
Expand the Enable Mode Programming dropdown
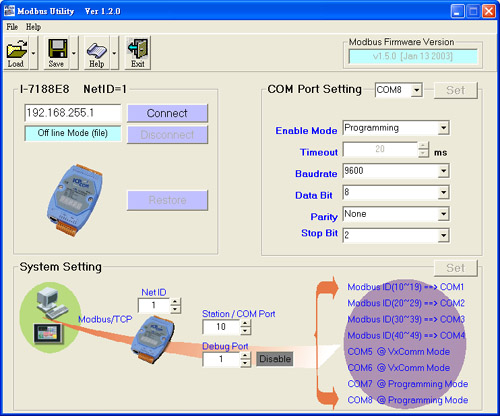pyautogui.click(x=443, y=128)
